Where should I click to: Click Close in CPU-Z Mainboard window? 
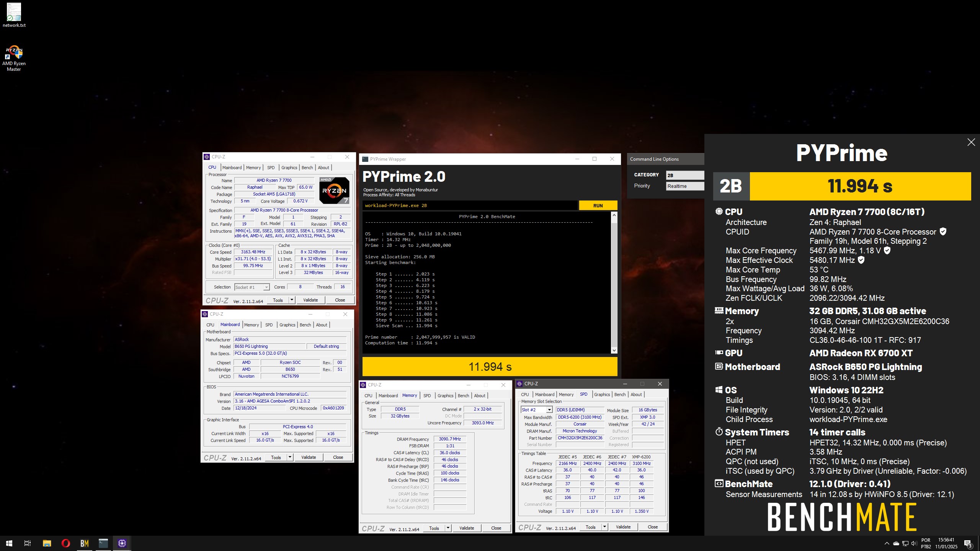[x=338, y=457]
